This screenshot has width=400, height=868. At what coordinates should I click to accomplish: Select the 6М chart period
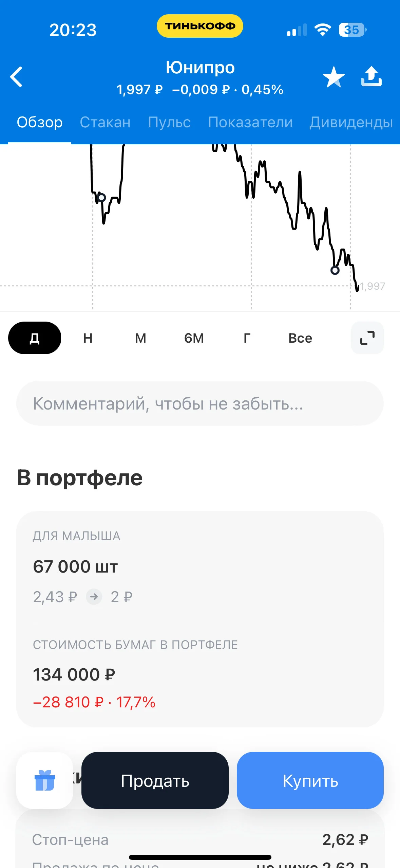(194, 338)
